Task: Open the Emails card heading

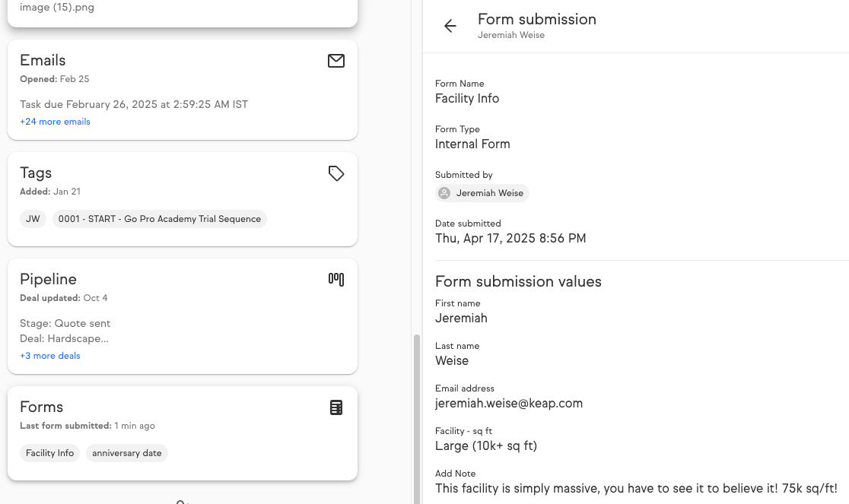Action: coord(43,61)
